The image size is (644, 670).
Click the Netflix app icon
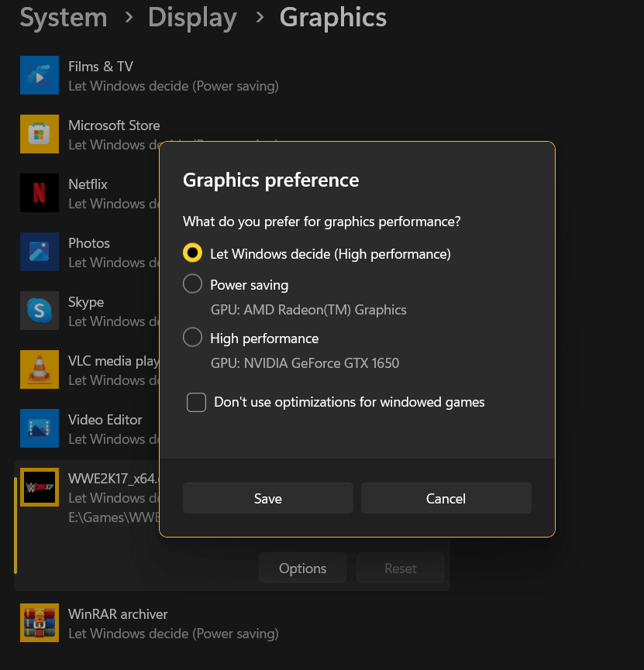click(40, 193)
